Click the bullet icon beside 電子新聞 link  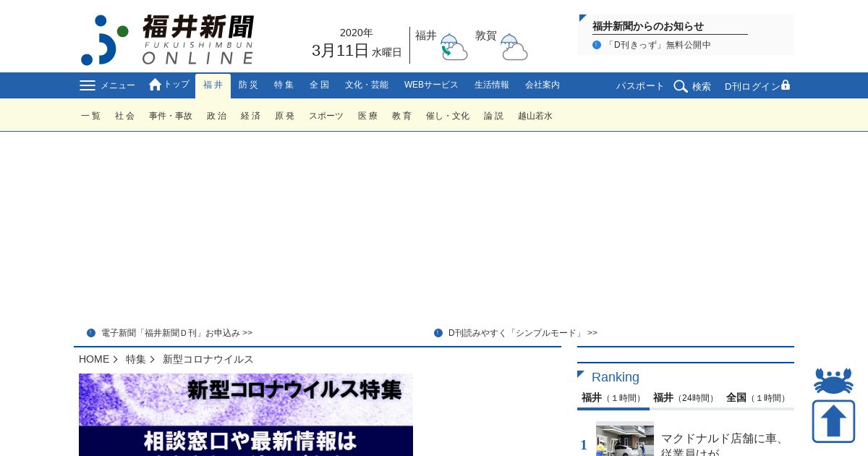tap(91, 333)
